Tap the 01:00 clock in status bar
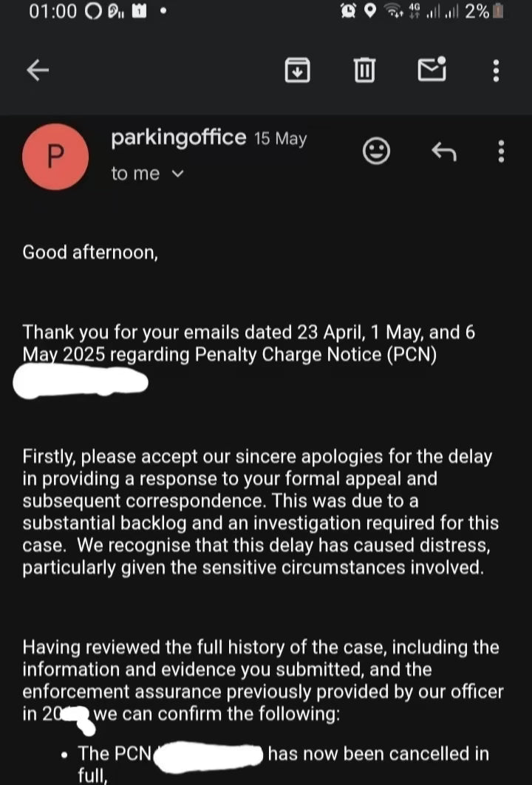Screen dimensions: 532x785 tap(53, 13)
